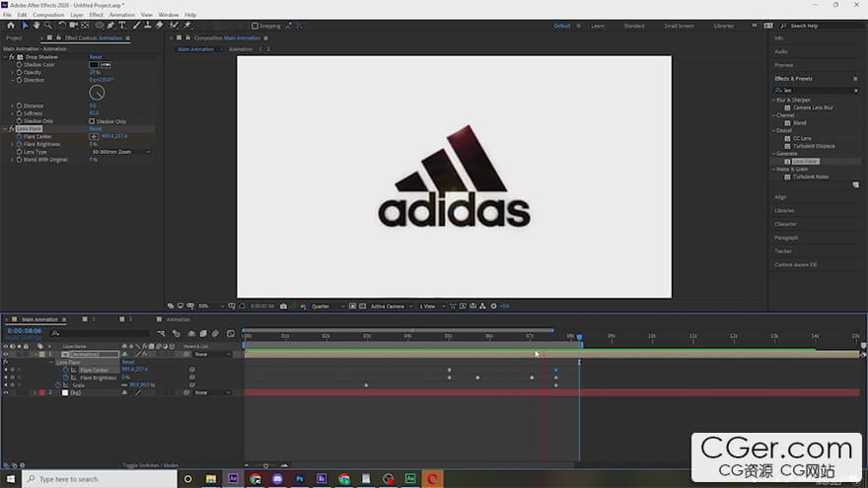Collapse the Drop Shadow effect properties

(x=6, y=57)
